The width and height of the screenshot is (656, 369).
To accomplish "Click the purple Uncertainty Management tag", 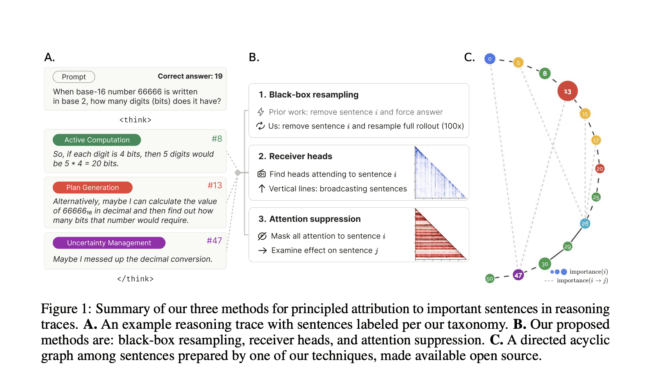I will pos(109,243).
